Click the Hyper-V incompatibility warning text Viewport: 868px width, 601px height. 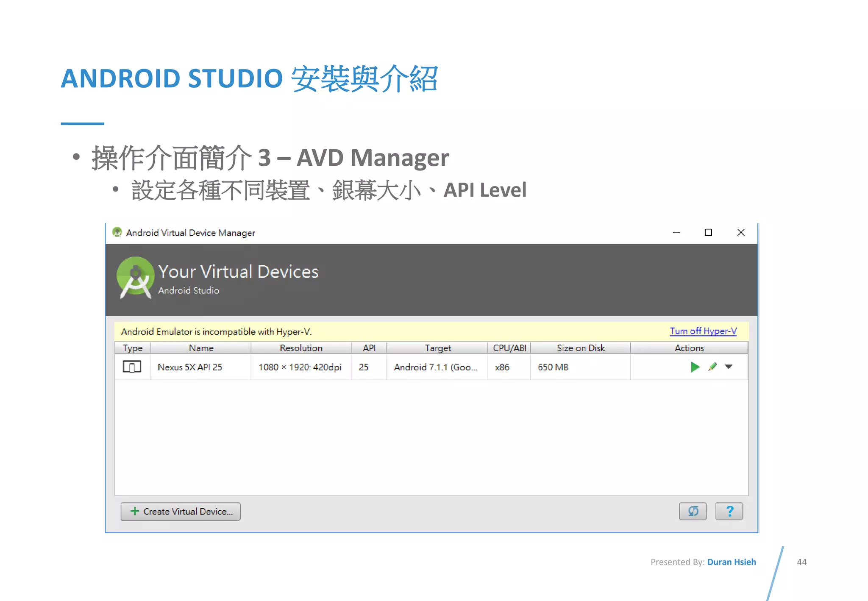click(x=217, y=331)
